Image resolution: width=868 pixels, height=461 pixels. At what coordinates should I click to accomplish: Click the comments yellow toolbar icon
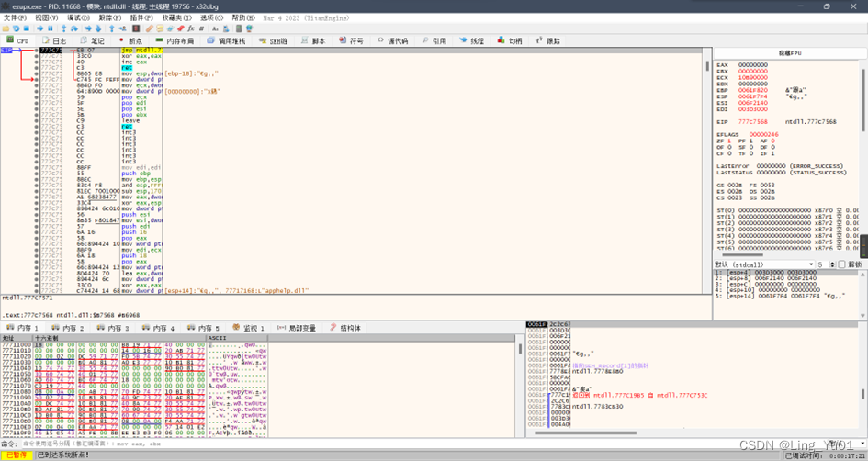[160, 28]
